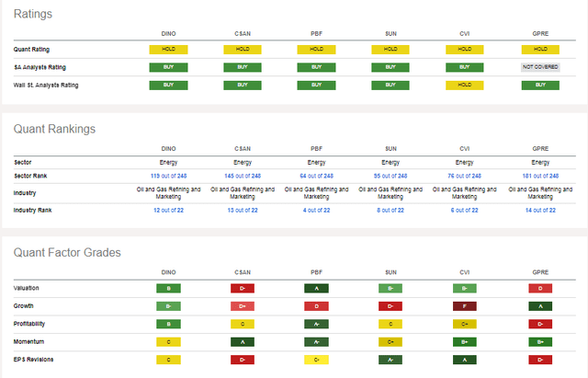Click the CSAN Quant Rating HOLD badge
The width and height of the screenshot is (588, 378).
tap(243, 49)
